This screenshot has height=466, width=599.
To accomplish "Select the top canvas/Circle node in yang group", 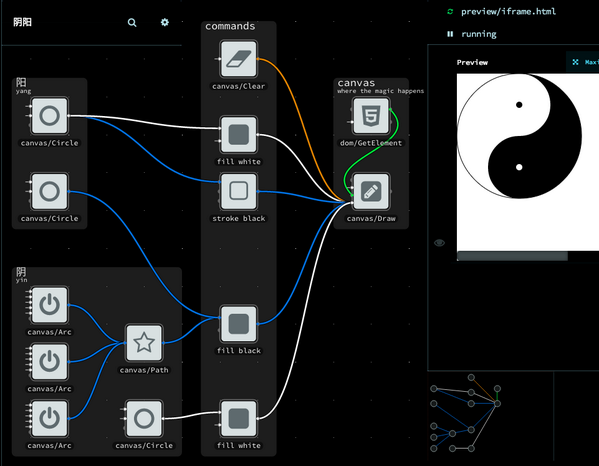I will click(50, 116).
